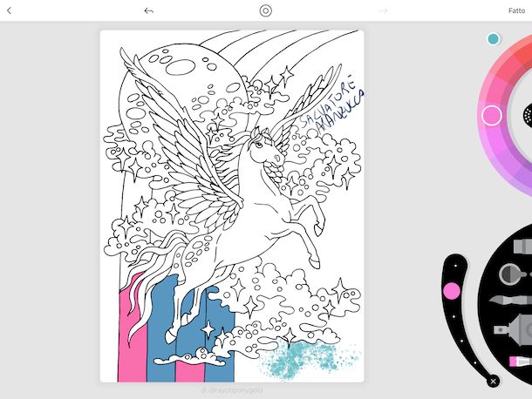Pick red segment on the color wheel
This screenshot has height=399, width=532.
523,54
